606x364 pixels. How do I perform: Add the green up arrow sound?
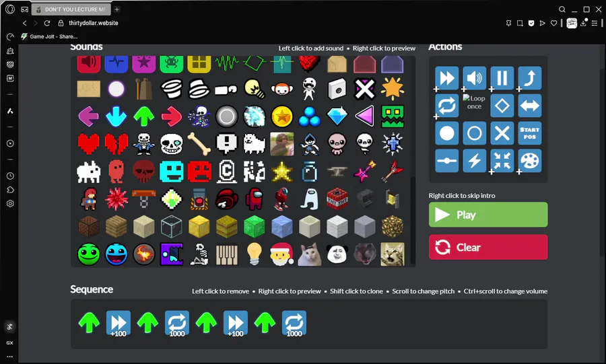point(144,116)
